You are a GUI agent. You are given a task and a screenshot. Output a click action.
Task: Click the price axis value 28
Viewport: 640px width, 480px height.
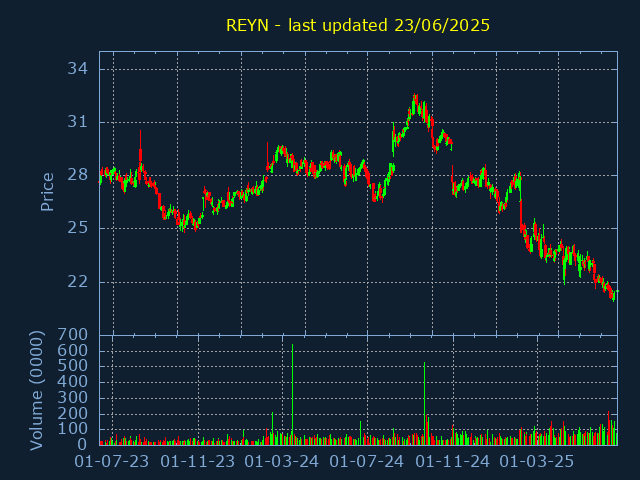pyautogui.click(x=78, y=175)
